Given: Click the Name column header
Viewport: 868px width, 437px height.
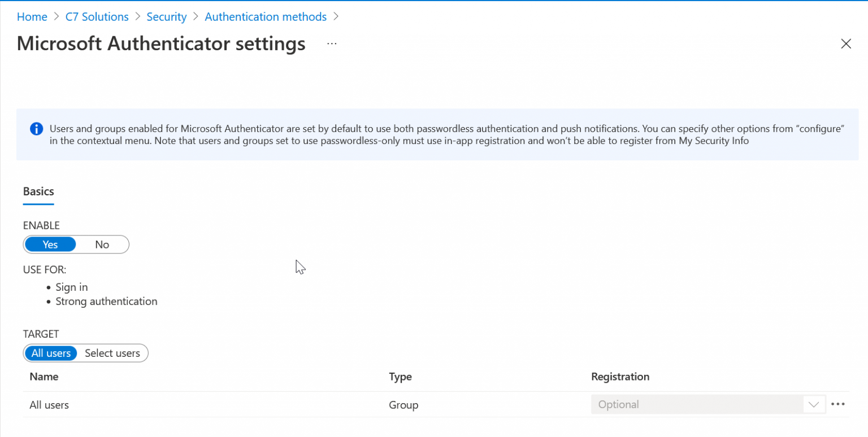Looking at the screenshot, I should (44, 377).
